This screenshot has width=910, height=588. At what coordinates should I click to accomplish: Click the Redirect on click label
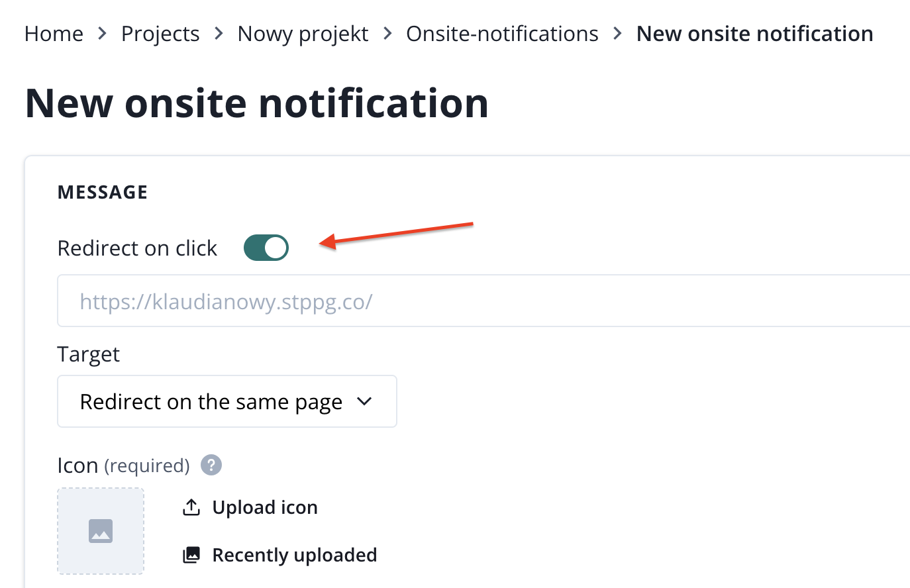(137, 248)
